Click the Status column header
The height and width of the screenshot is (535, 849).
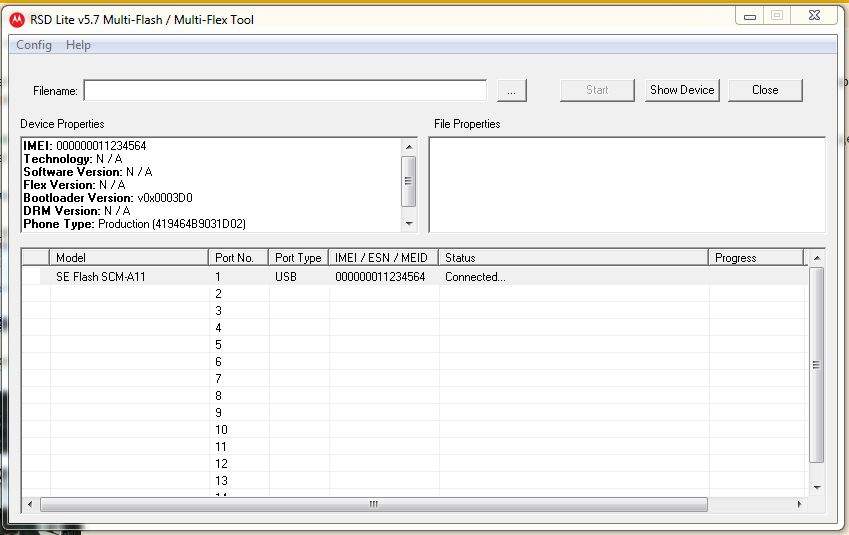pos(573,258)
